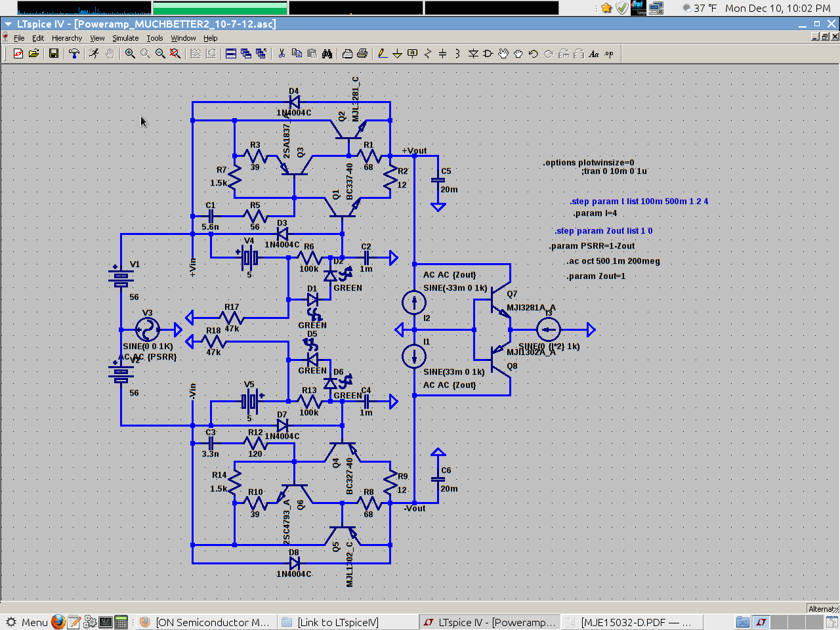The height and width of the screenshot is (630, 840).
Task: Open a file with the folder icon
Action: point(34,54)
